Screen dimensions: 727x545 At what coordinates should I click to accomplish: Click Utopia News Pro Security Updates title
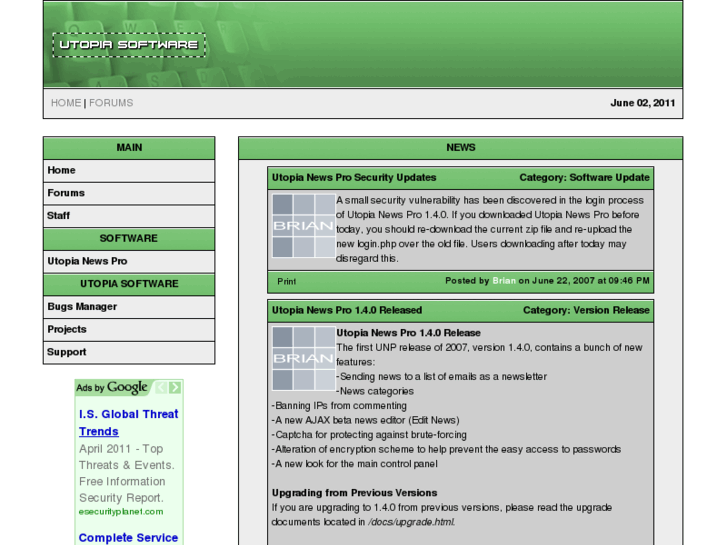tap(354, 178)
